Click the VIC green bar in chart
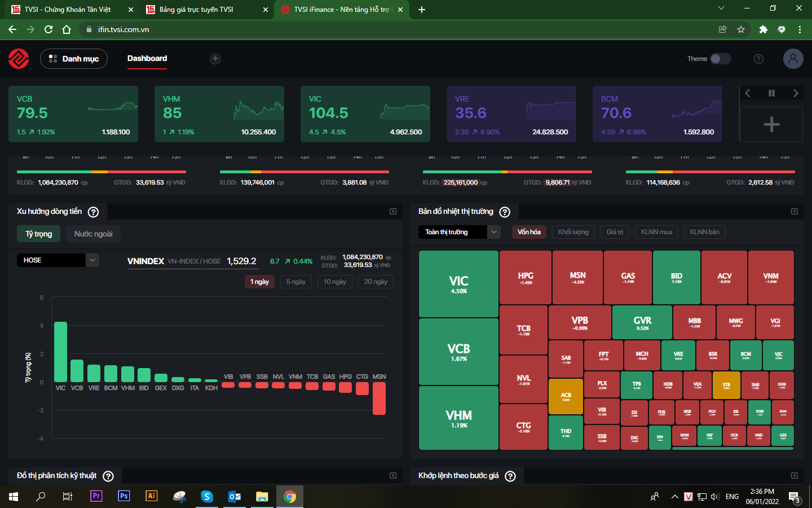The width and height of the screenshot is (812, 508). 60,352
